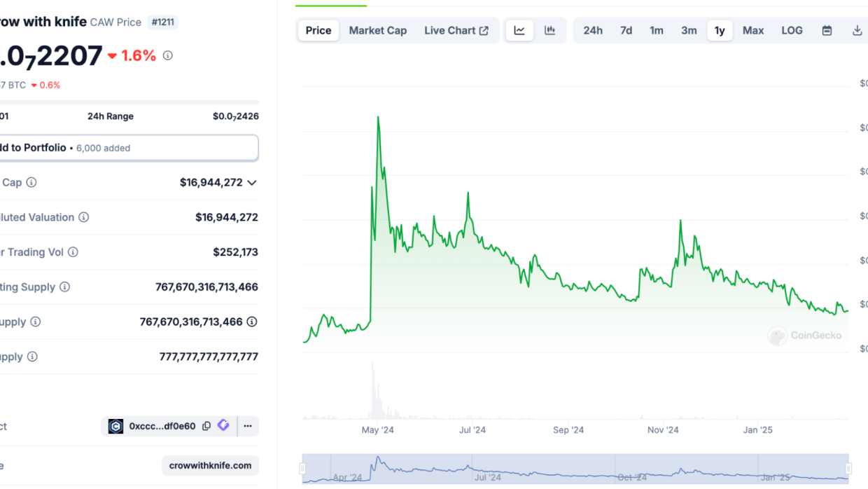
Task: Open crowwithknife.com website link
Action: click(210, 465)
